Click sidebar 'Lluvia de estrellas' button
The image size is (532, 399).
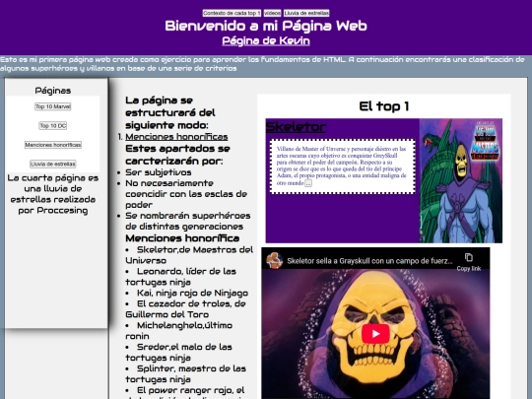pos(53,165)
